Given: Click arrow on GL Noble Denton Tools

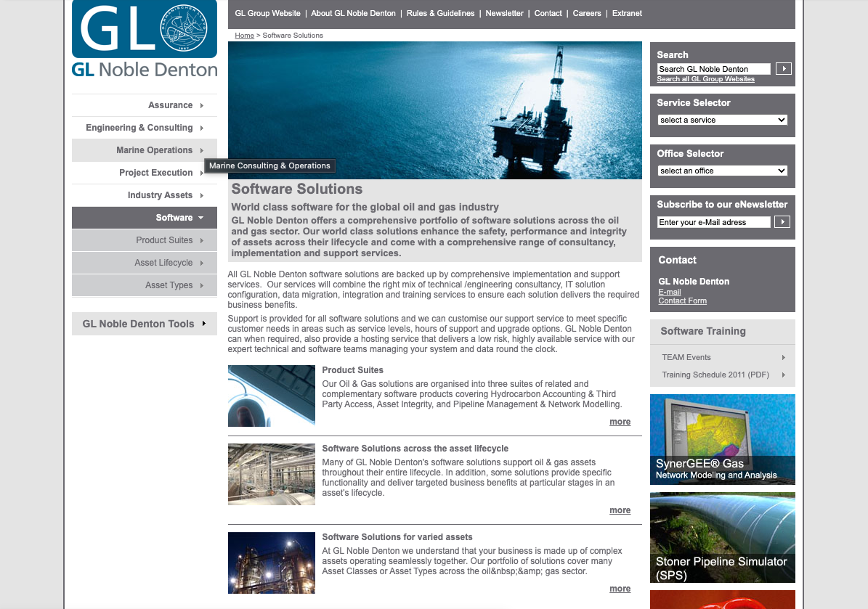Looking at the screenshot, I should pyautogui.click(x=203, y=324).
